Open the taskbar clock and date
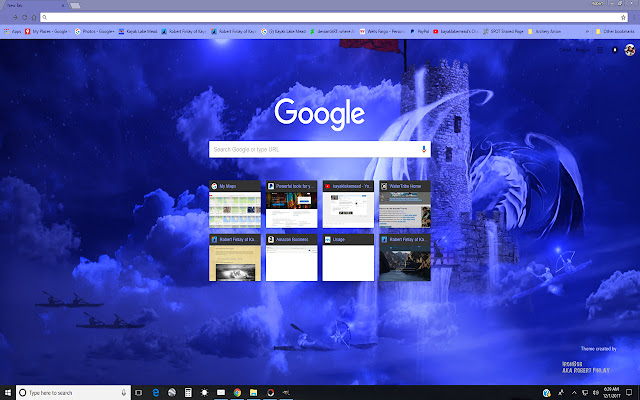Image resolution: width=640 pixels, height=400 pixels. click(x=611, y=393)
